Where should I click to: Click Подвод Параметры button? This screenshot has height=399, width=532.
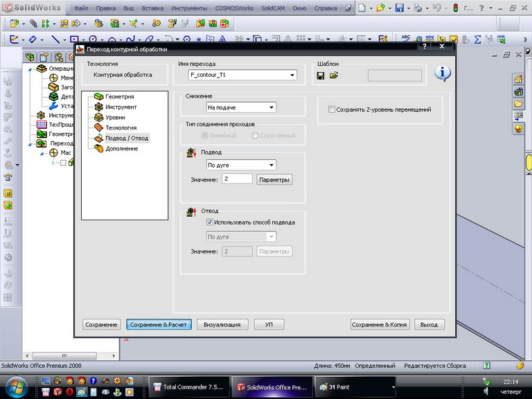tap(274, 179)
